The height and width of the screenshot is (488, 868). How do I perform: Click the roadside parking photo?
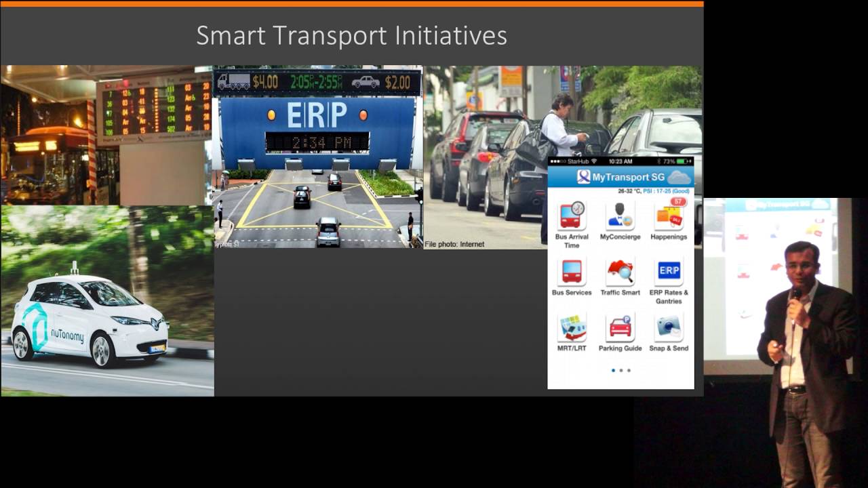pyautogui.click(x=563, y=157)
